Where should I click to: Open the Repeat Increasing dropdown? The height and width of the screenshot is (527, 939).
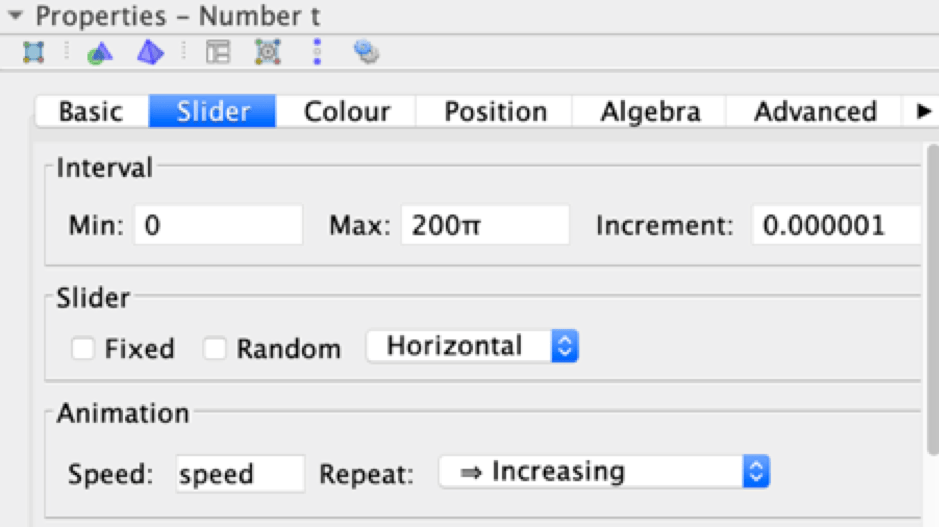pos(604,472)
